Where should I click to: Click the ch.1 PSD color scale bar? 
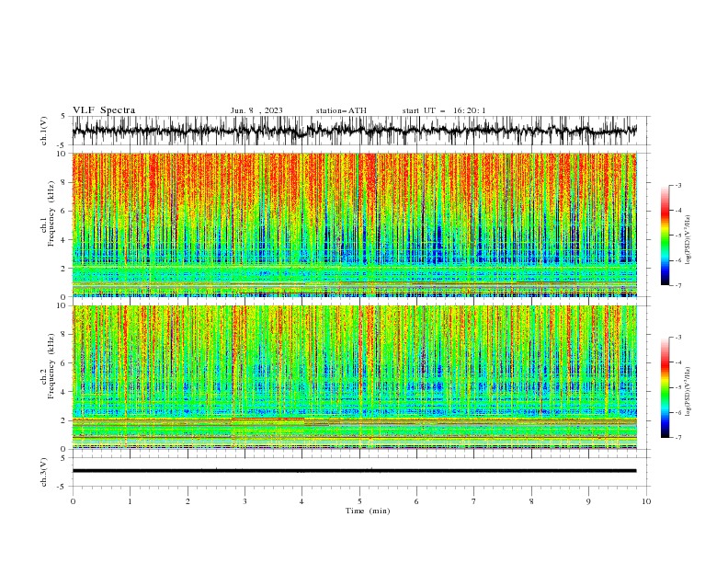[665, 236]
